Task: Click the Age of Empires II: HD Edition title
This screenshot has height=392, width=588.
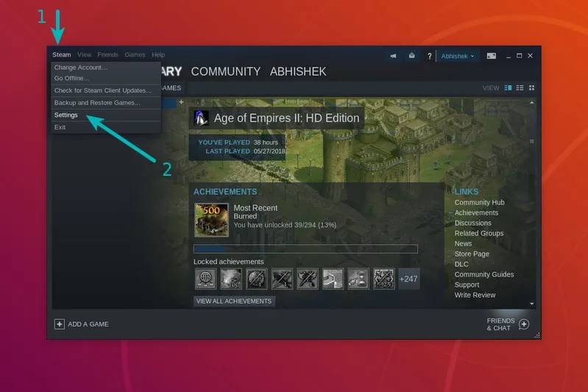Action: pyautogui.click(x=286, y=118)
